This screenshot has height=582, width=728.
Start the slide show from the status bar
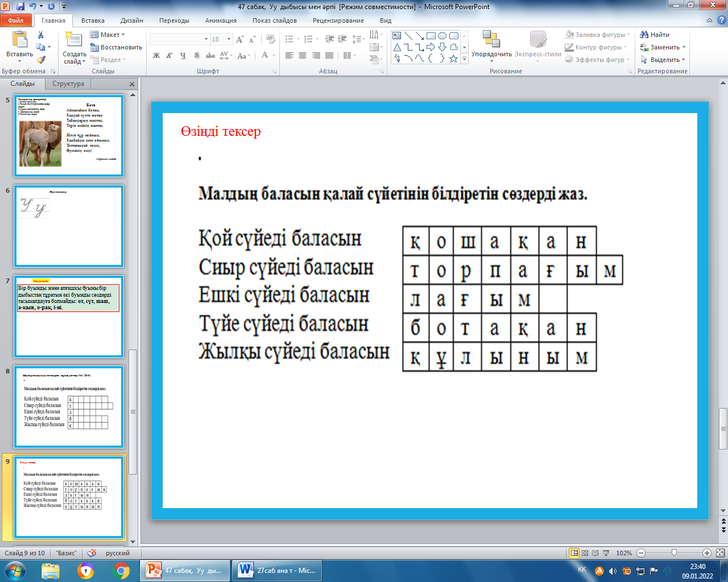click(606, 553)
